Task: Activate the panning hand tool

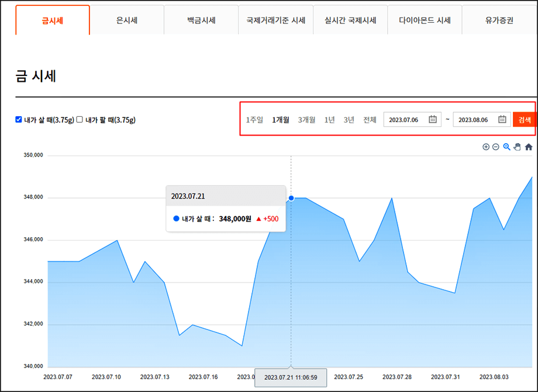Action: point(516,147)
